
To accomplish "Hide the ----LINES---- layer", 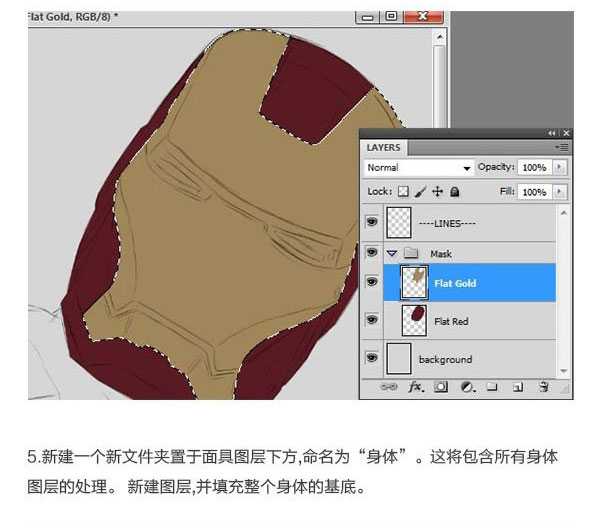I will point(372,224).
